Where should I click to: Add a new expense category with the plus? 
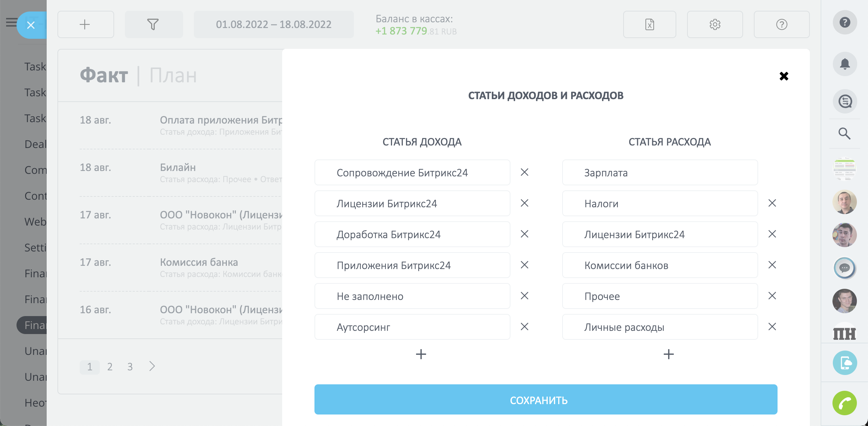[668, 354]
